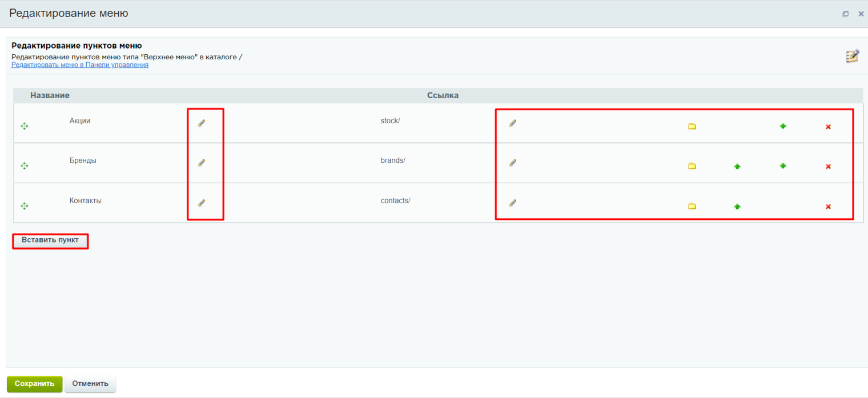Browse folder icon in Контакты row
The image size is (868, 398).
click(692, 207)
